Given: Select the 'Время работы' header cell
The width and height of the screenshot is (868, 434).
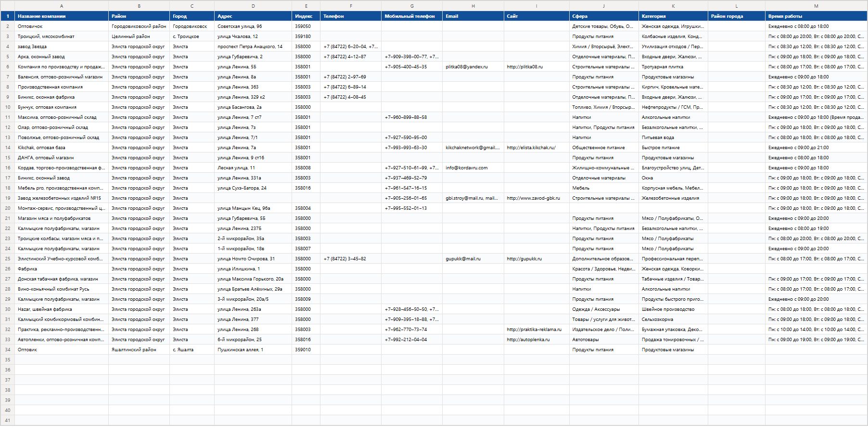Looking at the screenshot, I should click(816, 16).
